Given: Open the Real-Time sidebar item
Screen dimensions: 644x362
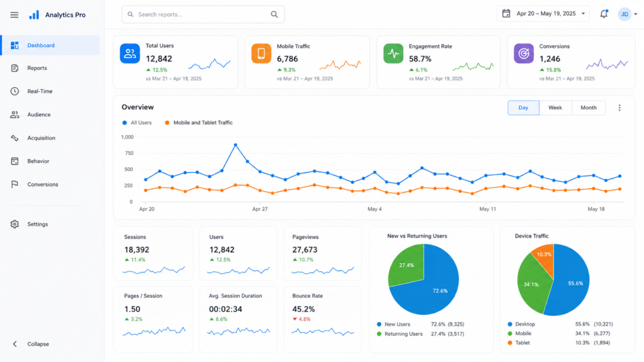Looking at the screenshot, I should 40,91.
